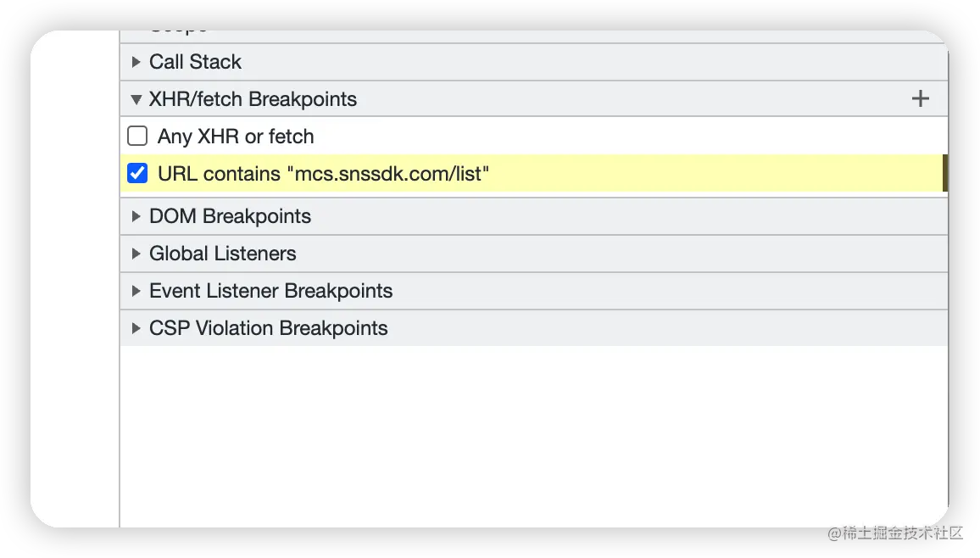Screen dimensions: 980x558
Task: Click the Global Listeners arrow icon
Action: tap(136, 254)
